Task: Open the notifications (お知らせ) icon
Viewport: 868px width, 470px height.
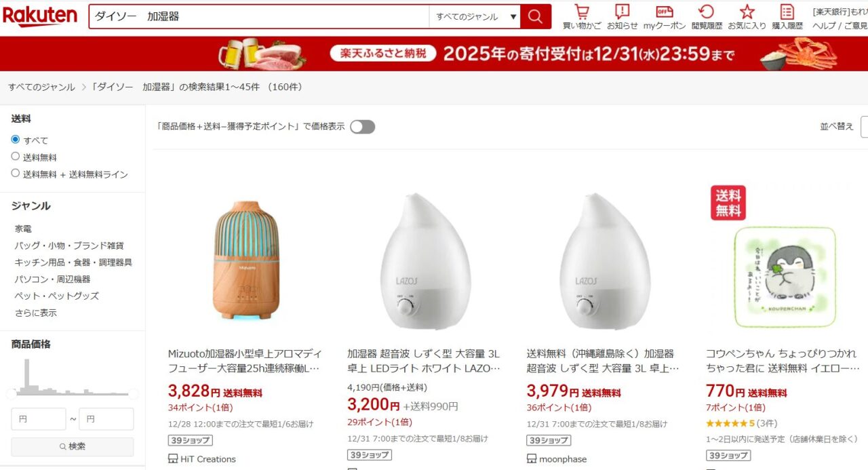Action: [622, 16]
